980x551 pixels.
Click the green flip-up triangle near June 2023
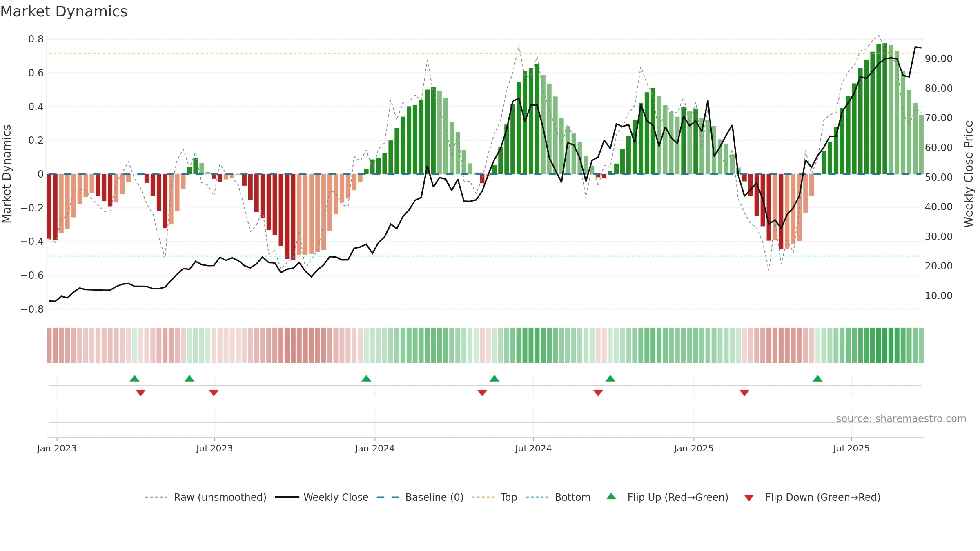pyautogui.click(x=189, y=378)
